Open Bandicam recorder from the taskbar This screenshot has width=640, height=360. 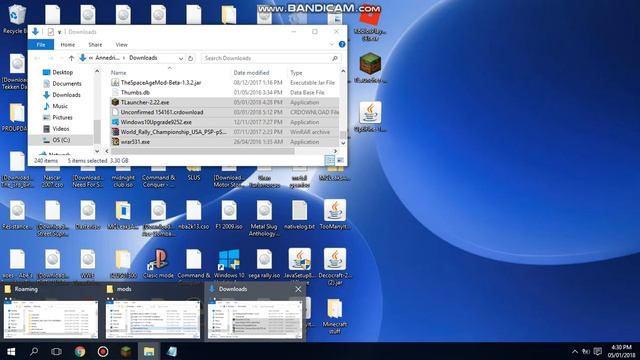pos(103,351)
